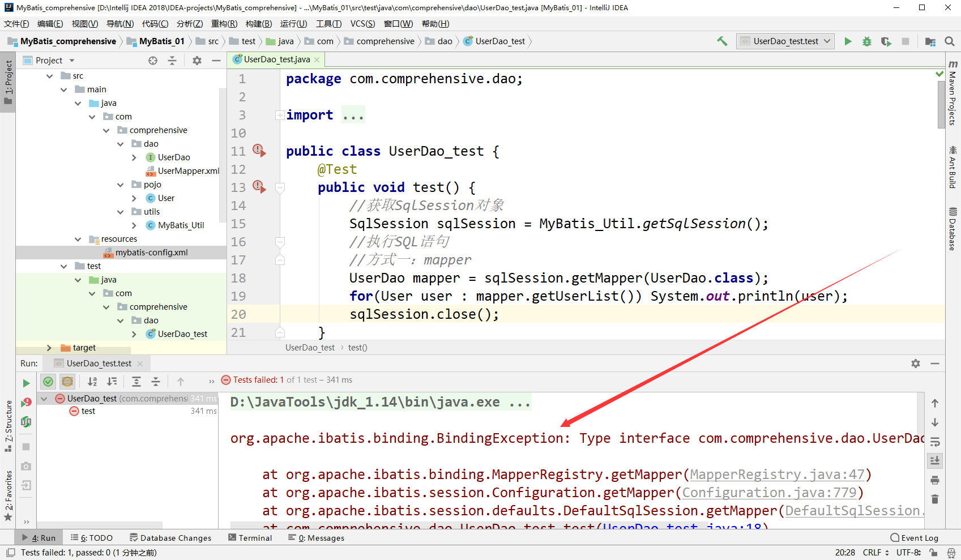
Task: Open the inspections Hector icon in status bar
Action: click(951, 553)
